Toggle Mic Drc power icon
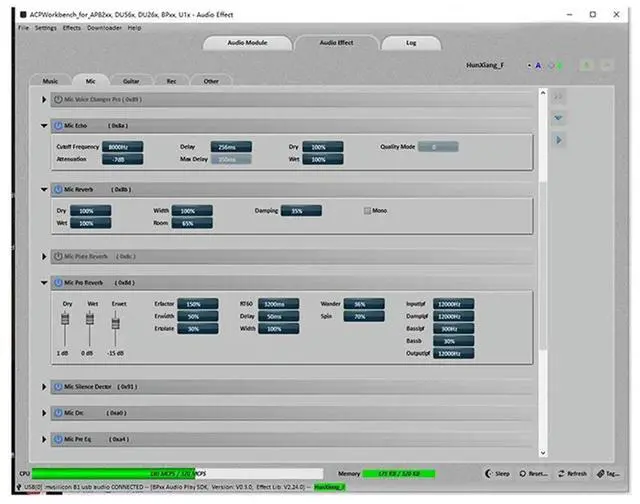The width and height of the screenshot is (640, 504). tap(58, 413)
